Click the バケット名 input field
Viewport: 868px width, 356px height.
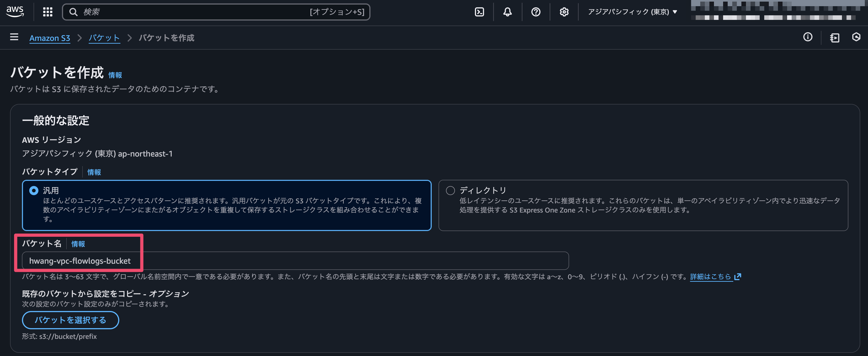(295, 261)
